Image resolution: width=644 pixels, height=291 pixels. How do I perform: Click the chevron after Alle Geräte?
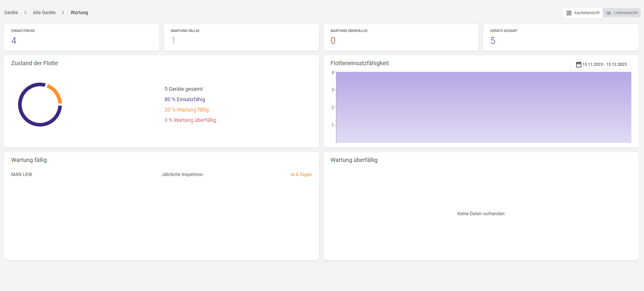coord(63,13)
